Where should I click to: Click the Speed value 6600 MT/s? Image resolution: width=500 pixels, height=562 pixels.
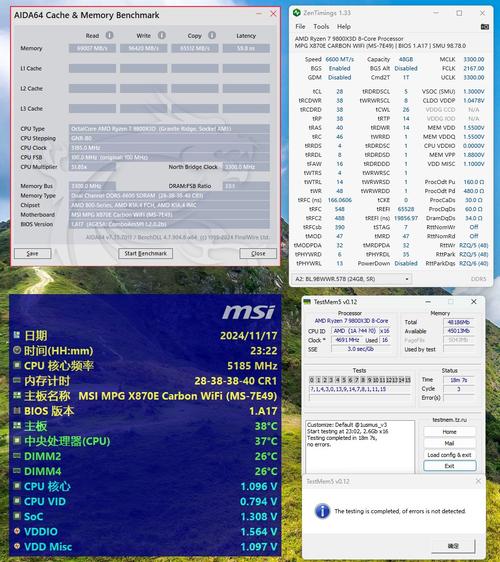click(339, 59)
